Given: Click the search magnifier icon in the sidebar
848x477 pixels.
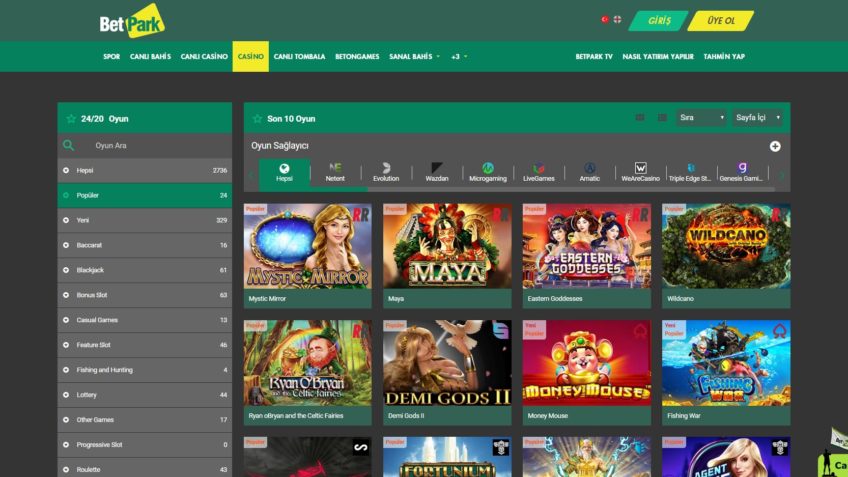Looking at the screenshot, I should click(68, 145).
